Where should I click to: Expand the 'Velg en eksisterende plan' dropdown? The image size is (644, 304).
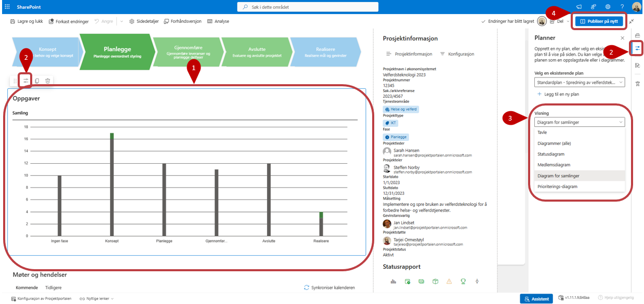(x=579, y=82)
